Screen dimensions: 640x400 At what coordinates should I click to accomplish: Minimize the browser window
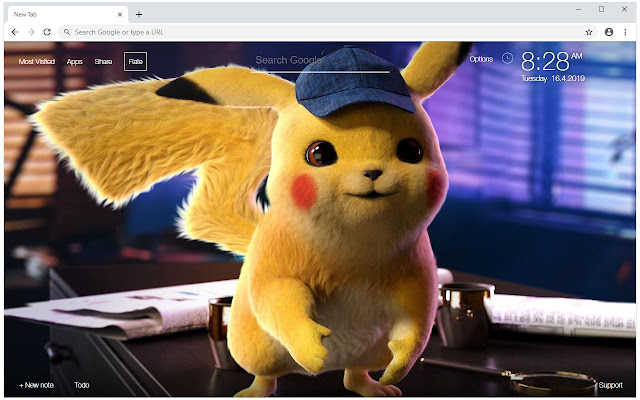point(578,9)
